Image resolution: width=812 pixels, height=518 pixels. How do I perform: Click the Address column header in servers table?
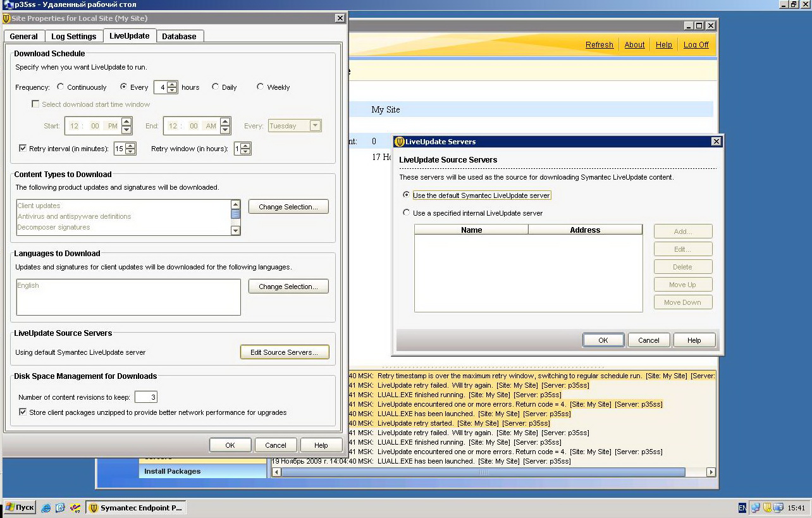(x=585, y=230)
